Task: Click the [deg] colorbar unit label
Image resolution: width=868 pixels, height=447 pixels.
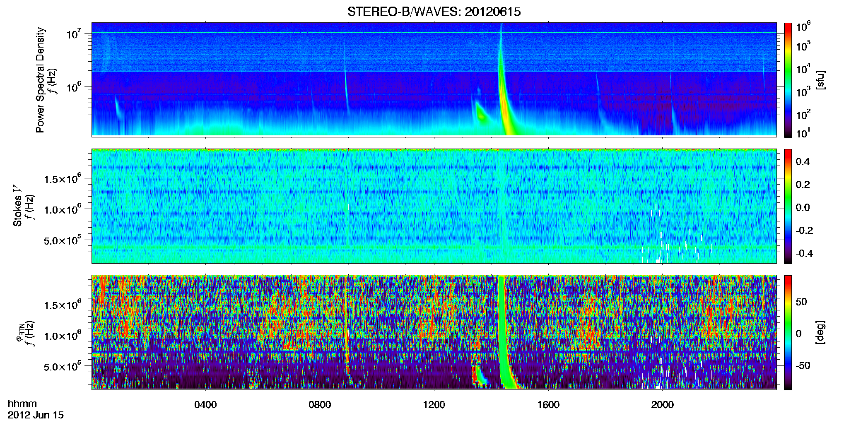Action: tap(820, 332)
